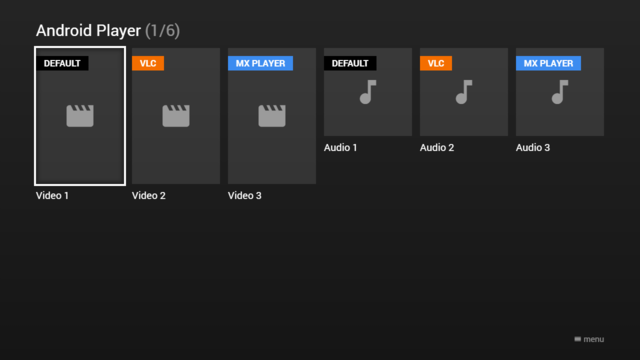Click the music note icon on Audio 2
Viewport: 640px width, 360px height.
tap(464, 92)
